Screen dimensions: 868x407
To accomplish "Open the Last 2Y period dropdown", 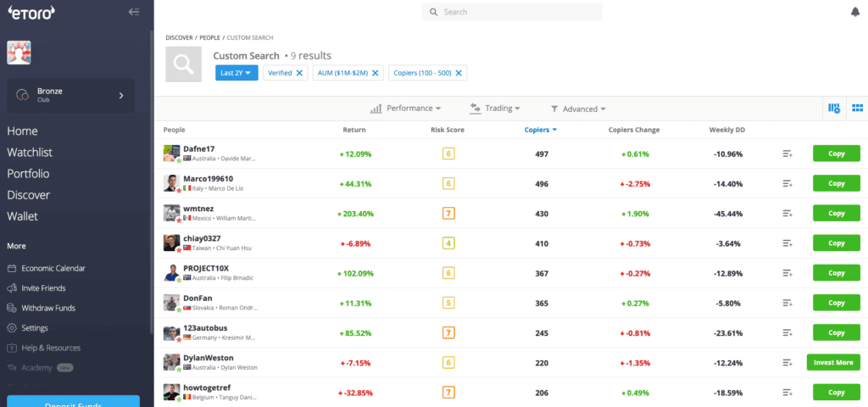I will [236, 73].
